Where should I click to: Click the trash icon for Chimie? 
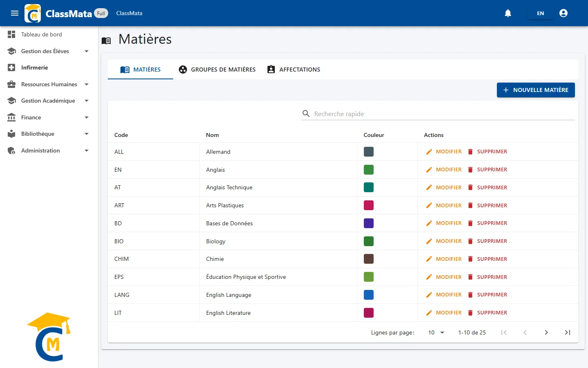click(470, 259)
